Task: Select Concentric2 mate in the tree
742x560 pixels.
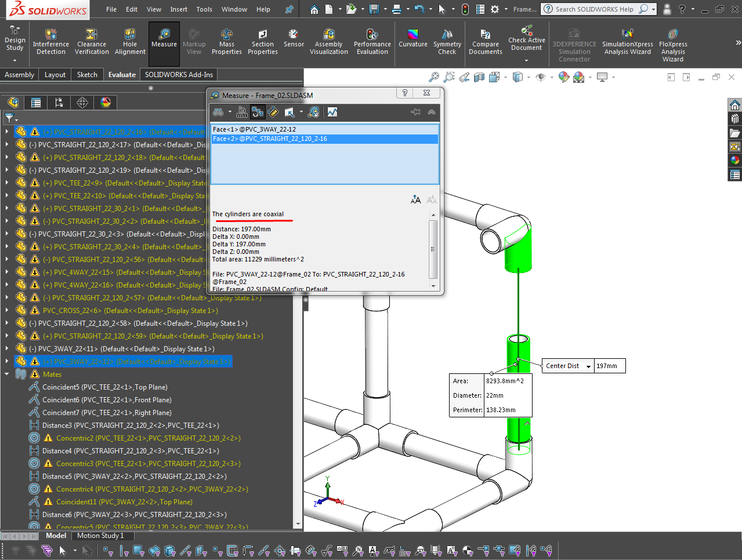Action: point(148,438)
